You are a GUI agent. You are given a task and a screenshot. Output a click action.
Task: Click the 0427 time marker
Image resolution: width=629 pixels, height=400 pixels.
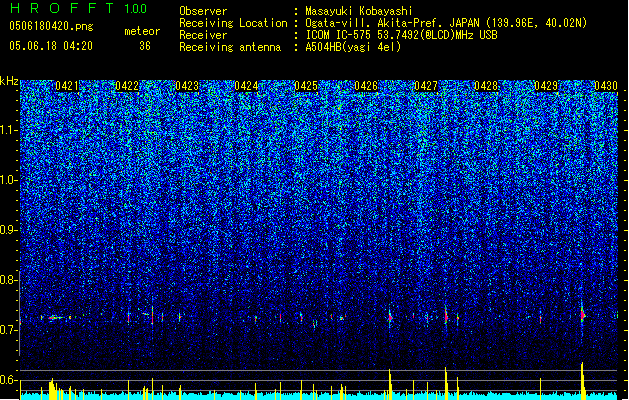[426, 86]
